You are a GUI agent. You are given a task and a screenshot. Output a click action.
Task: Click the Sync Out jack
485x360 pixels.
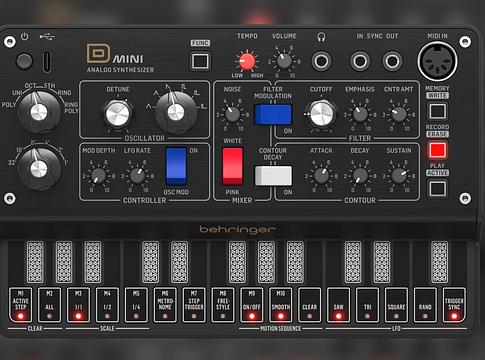[x=392, y=61]
